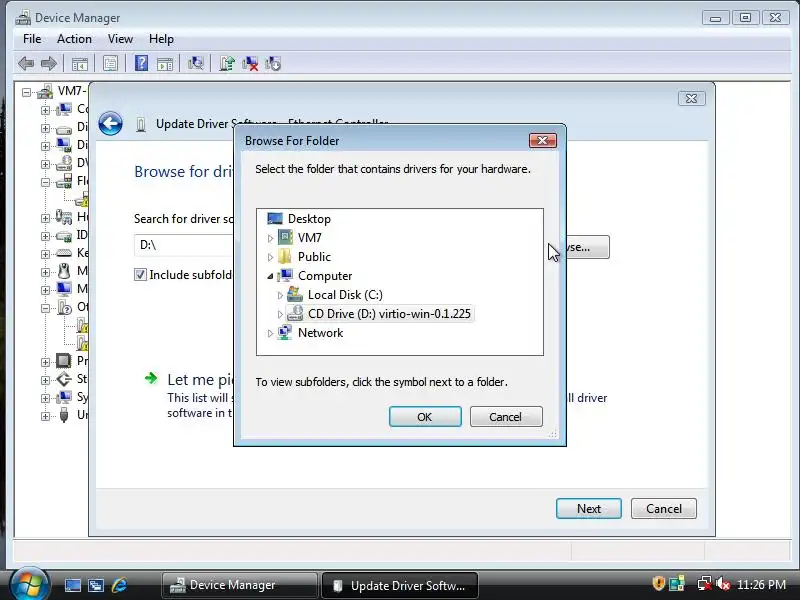Open the Help menu
The height and width of the screenshot is (600, 800).
coord(161,39)
